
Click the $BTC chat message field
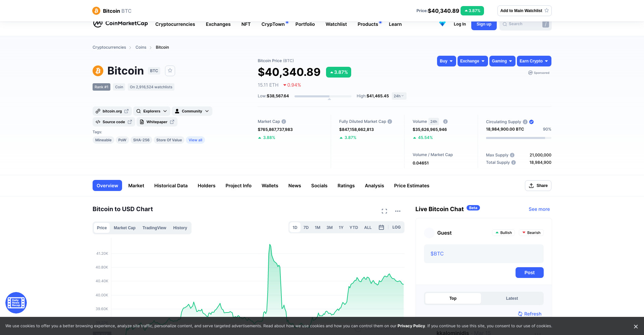point(484,254)
